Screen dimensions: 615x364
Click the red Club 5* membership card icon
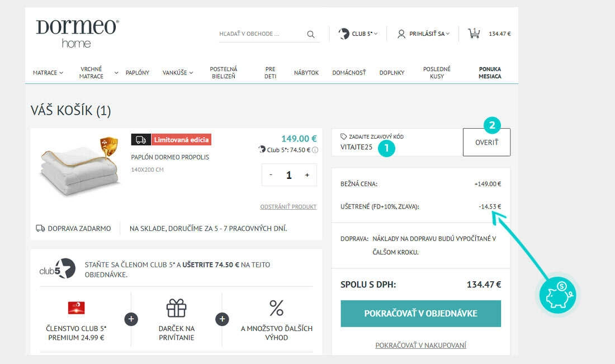tap(76, 308)
